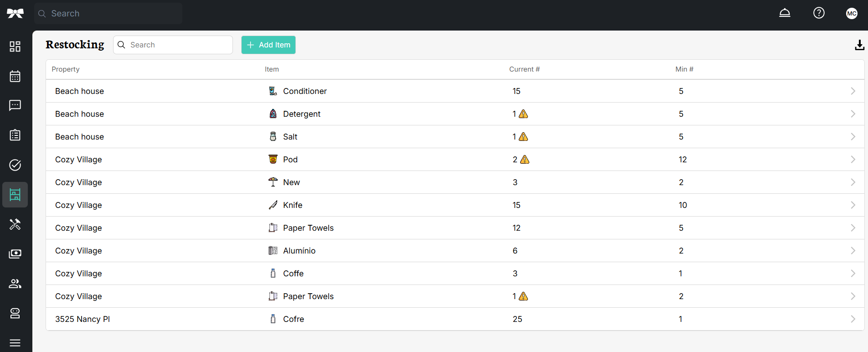
Task: Open the dashboard icon in sidebar
Action: pyautogui.click(x=15, y=47)
